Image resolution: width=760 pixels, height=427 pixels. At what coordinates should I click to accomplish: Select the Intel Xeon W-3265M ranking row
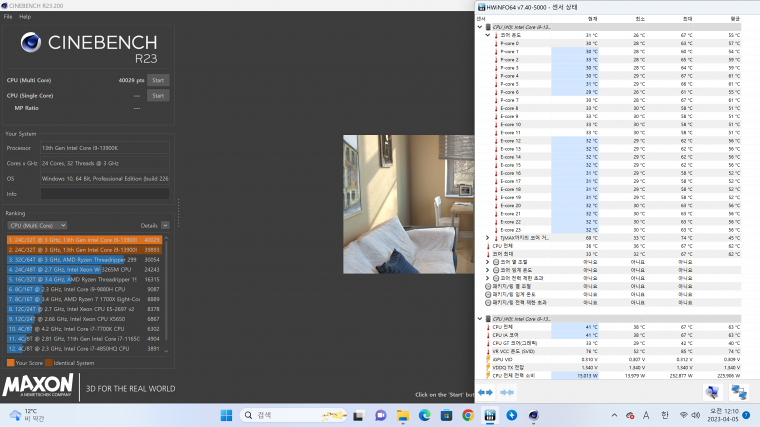pyautogui.click(x=84, y=269)
